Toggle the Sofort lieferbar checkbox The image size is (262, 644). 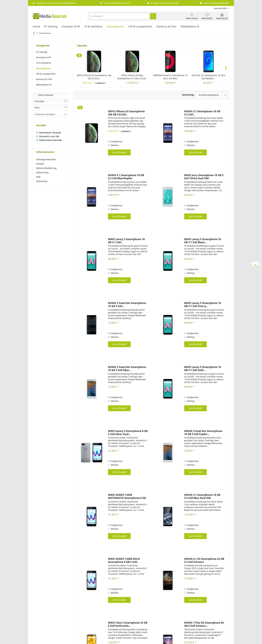(x=36, y=95)
